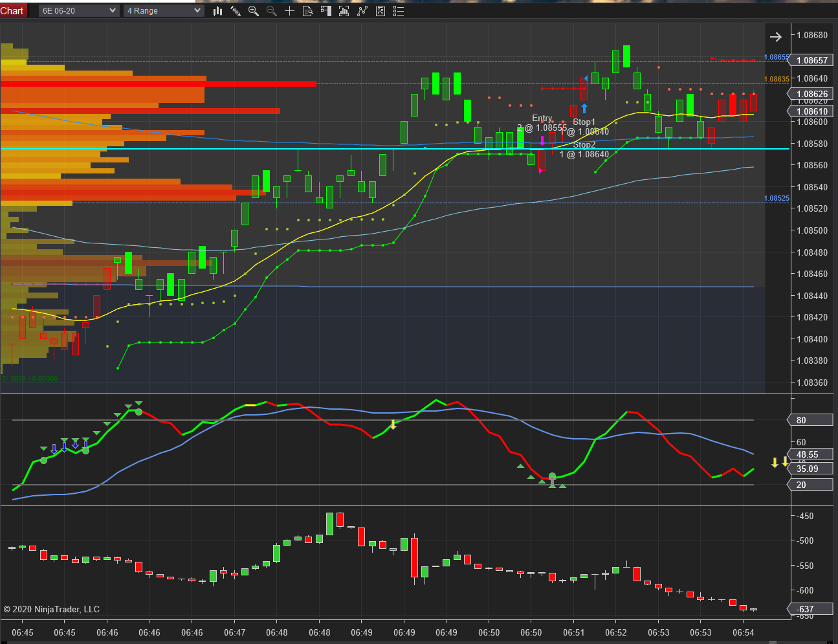
Task: Open the strategies icon
Action: [380, 11]
